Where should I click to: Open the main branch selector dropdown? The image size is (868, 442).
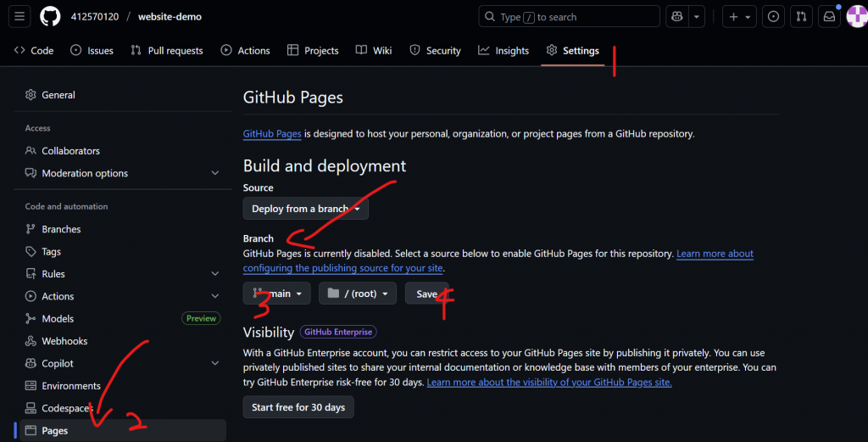click(277, 294)
